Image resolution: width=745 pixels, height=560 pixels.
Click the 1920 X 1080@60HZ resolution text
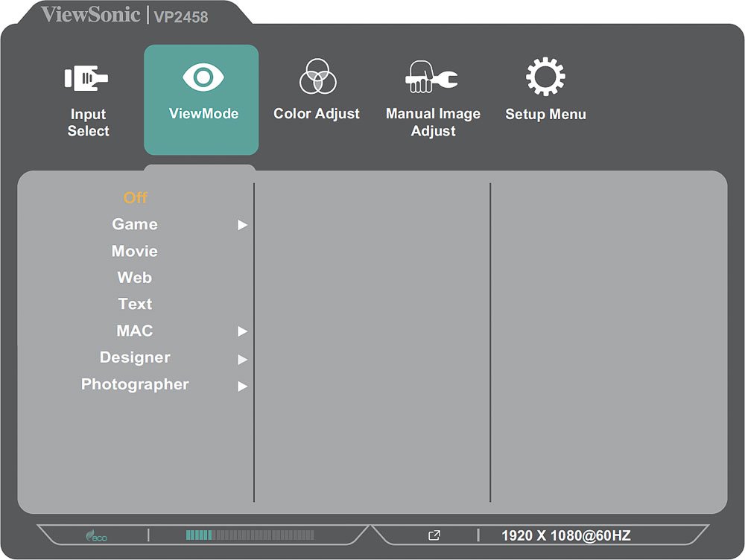(x=566, y=536)
